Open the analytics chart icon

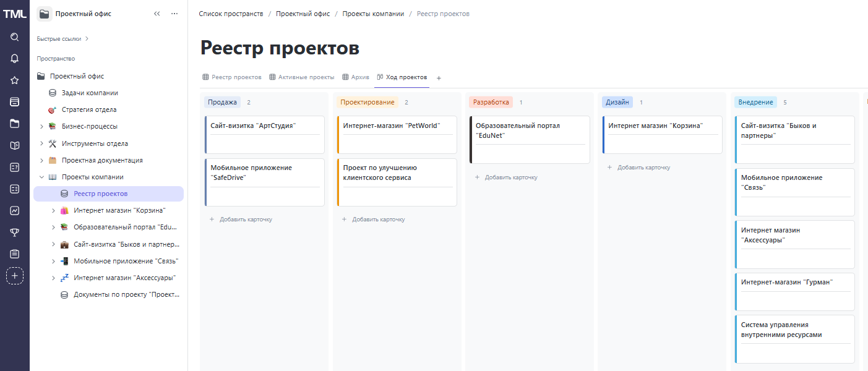click(14, 210)
